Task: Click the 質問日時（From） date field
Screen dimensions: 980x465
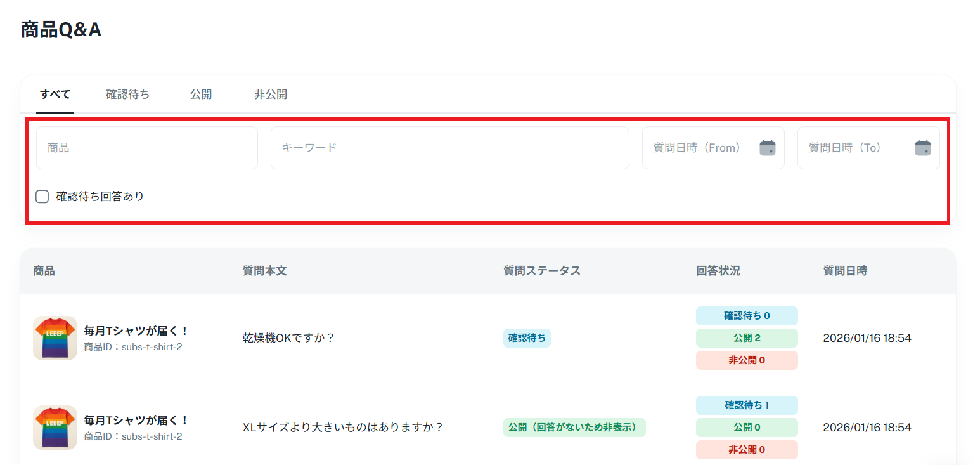Action: click(x=697, y=148)
